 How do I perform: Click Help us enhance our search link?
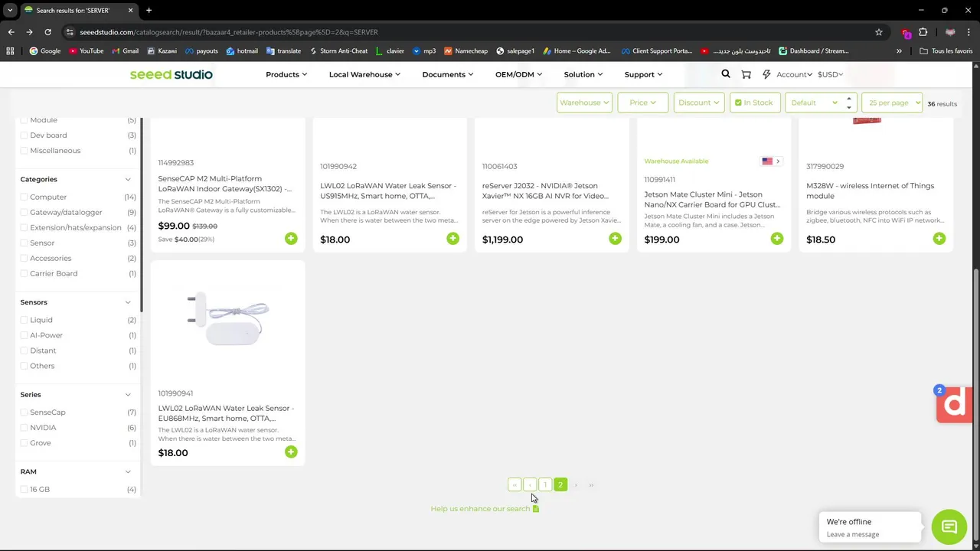click(485, 508)
